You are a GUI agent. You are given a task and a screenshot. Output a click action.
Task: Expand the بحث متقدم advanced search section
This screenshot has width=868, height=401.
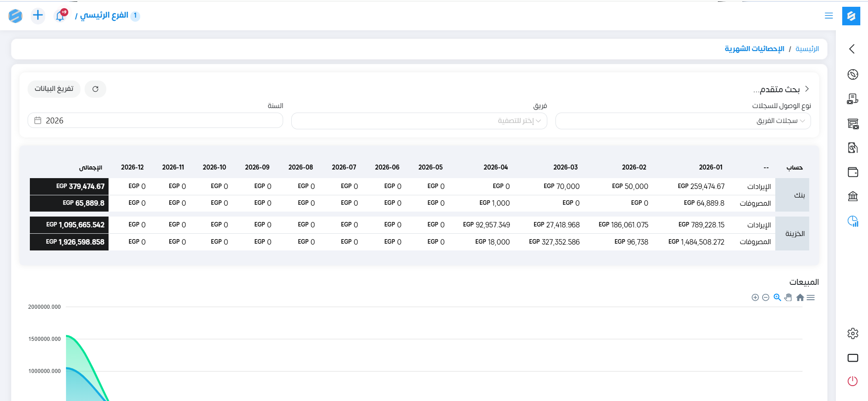[781, 90]
